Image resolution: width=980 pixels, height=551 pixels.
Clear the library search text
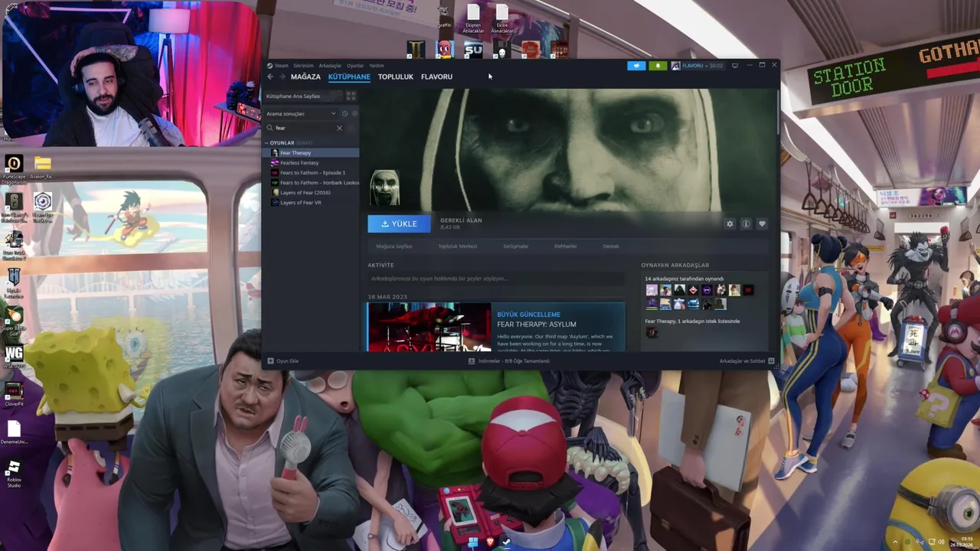point(339,128)
